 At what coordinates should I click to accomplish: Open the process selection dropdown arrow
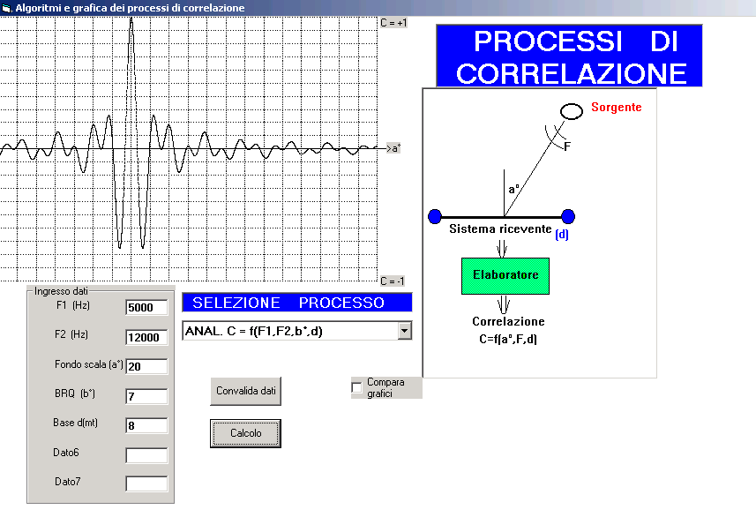pos(405,331)
